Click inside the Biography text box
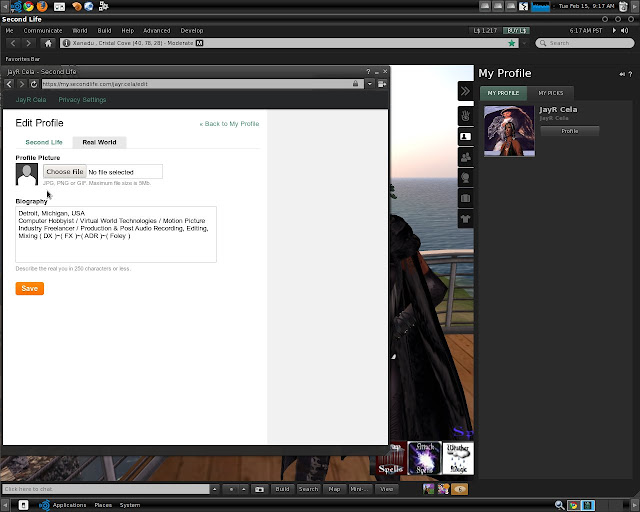This screenshot has height=512, width=640. [x=116, y=234]
